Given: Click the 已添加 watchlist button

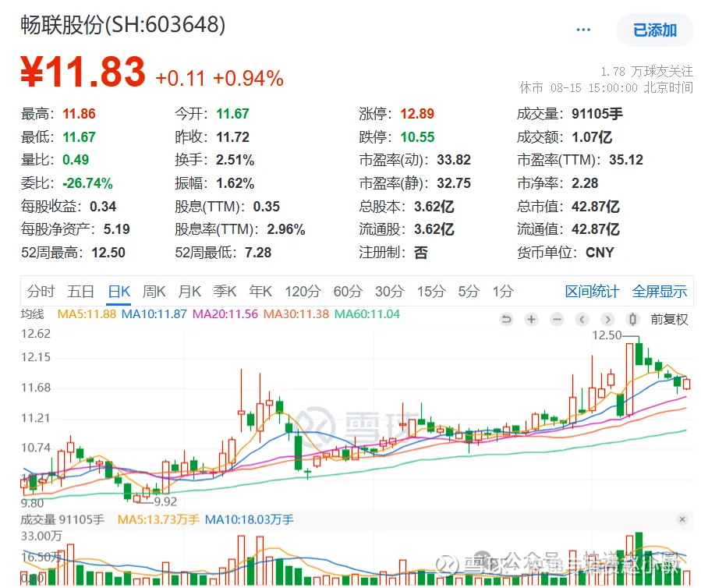Looking at the screenshot, I should pos(654,30).
